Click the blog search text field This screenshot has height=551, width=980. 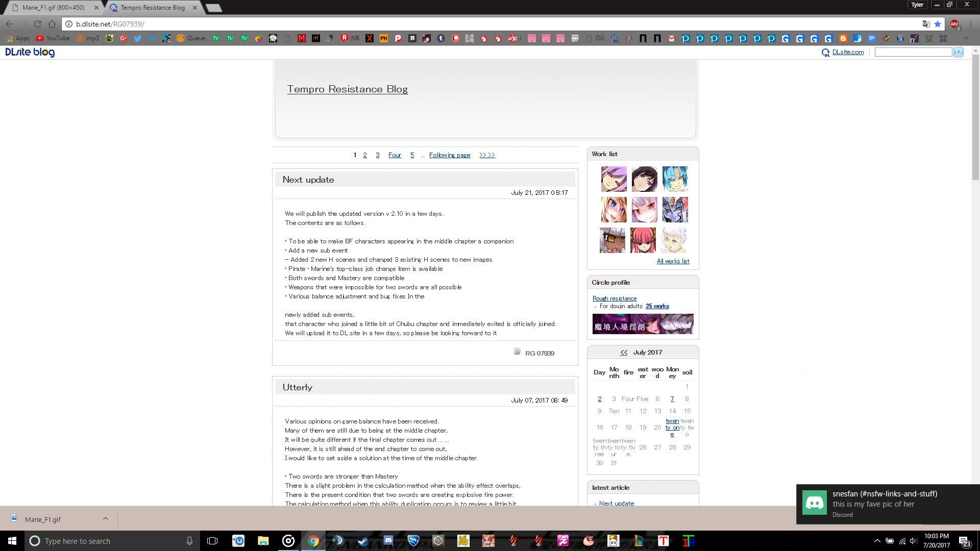click(x=913, y=52)
